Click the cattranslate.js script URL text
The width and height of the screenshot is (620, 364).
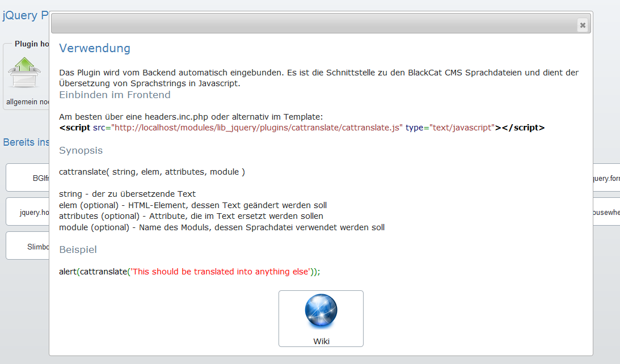258,128
